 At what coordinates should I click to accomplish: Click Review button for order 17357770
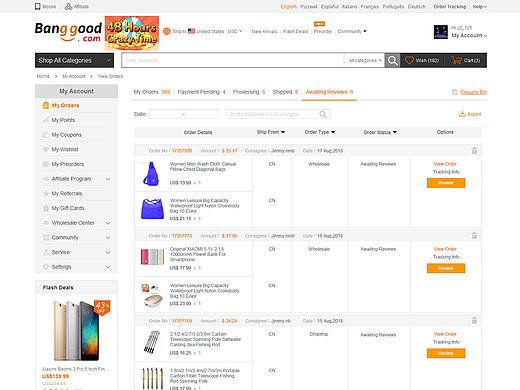pyautogui.click(x=446, y=268)
